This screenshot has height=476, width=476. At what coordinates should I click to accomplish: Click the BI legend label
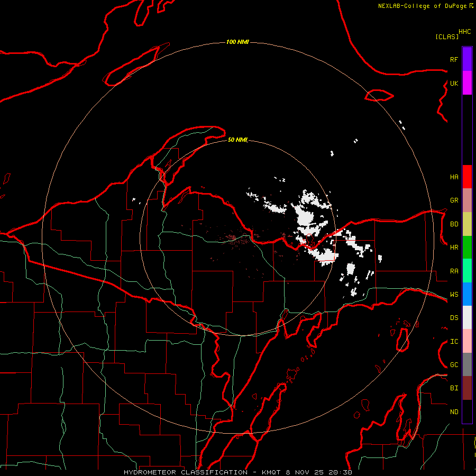coord(454,388)
